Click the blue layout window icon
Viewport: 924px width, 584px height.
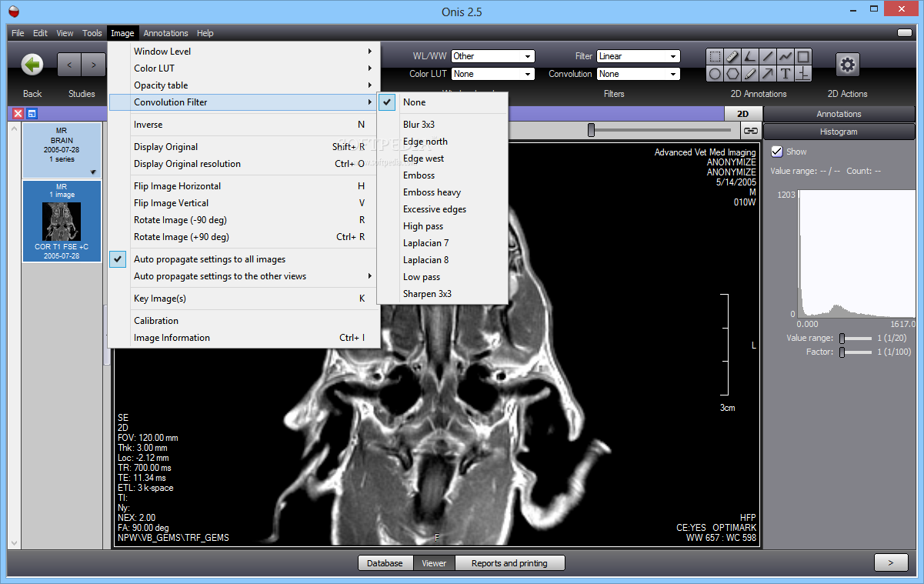32,114
